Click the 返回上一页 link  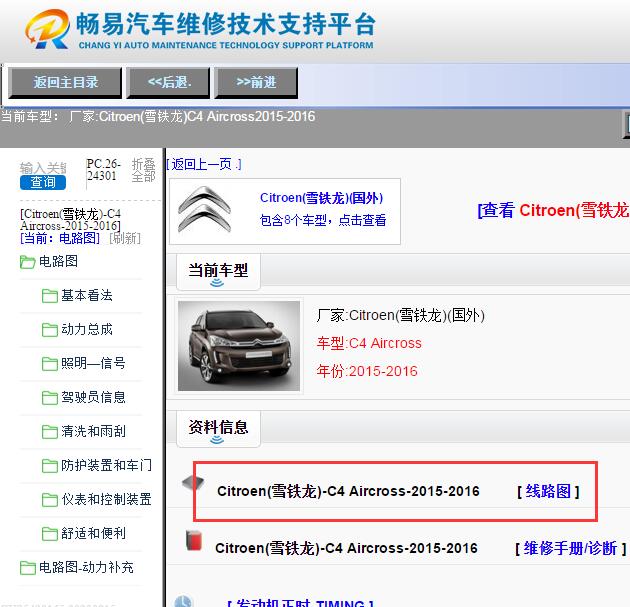204,164
